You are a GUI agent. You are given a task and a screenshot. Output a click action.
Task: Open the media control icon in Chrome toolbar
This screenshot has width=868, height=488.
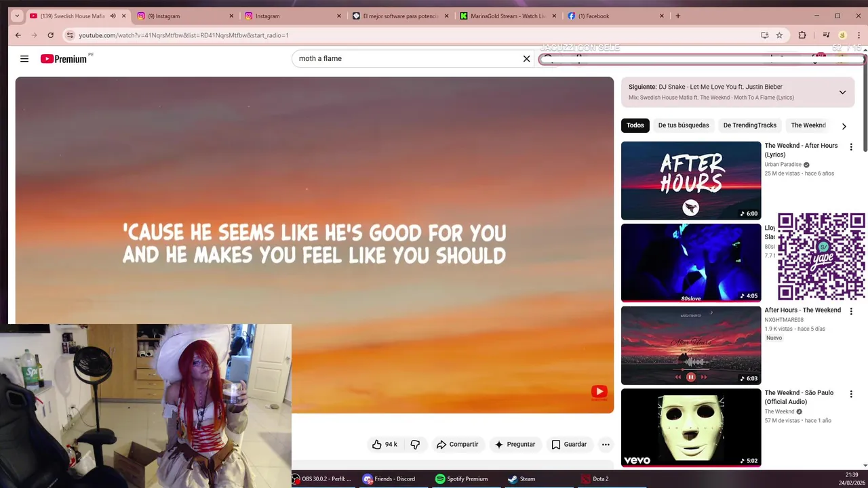[x=826, y=35]
